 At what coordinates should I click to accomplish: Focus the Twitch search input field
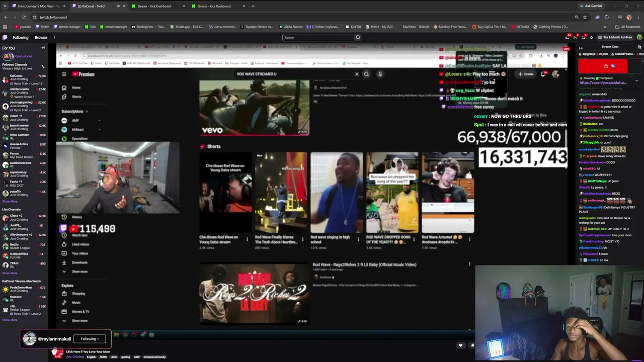[x=318, y=37]
